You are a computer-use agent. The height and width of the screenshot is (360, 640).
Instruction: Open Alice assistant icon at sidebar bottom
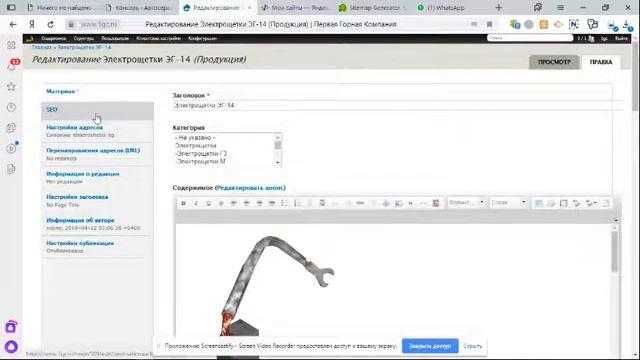click(x=11, y=347)
